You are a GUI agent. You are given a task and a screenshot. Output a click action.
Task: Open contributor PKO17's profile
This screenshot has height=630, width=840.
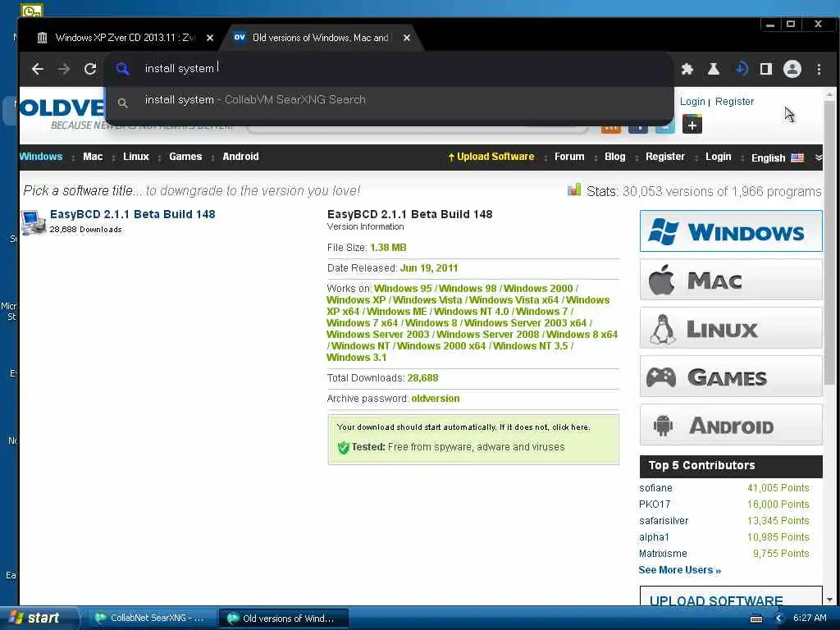coord(654,504)
